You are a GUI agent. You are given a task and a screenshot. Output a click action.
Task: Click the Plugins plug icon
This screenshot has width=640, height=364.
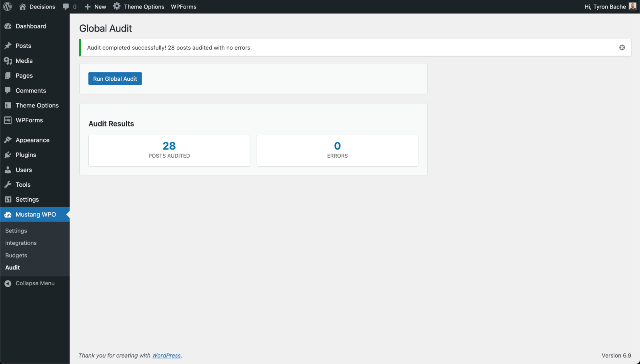[8, 155]
